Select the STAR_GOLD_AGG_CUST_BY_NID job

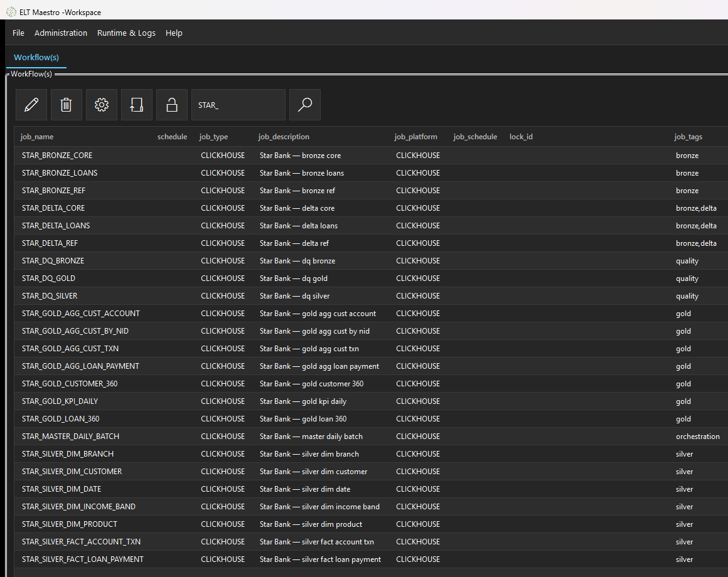75,331
